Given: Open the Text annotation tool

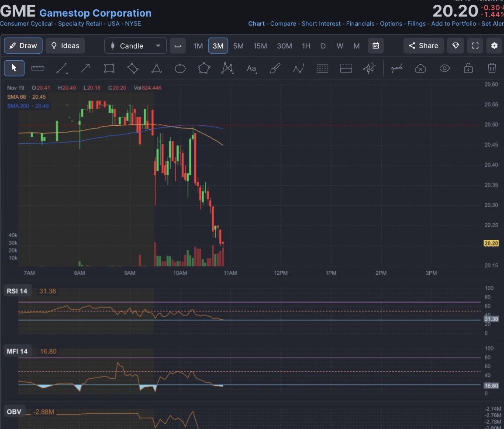Looking at the screenshot, I should tap(251, 68).
